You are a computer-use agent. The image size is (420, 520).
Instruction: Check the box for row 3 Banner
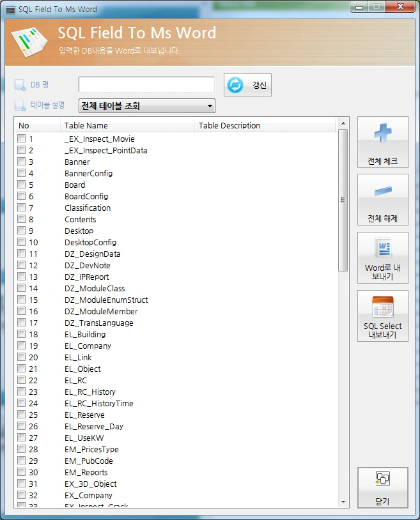[x=22, y=162]
